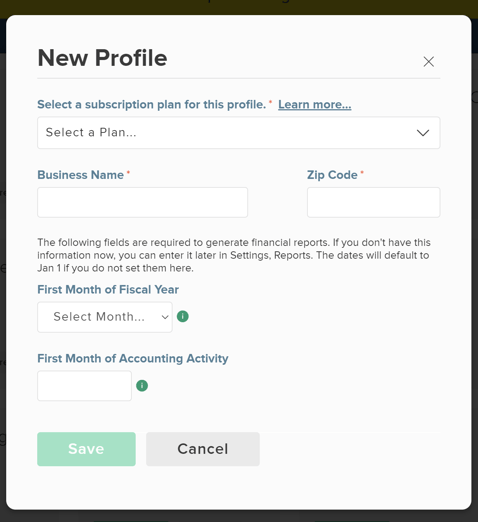478x522 pixels.
Task: Open the Learn more link
Action: click(x=315, y=105)
